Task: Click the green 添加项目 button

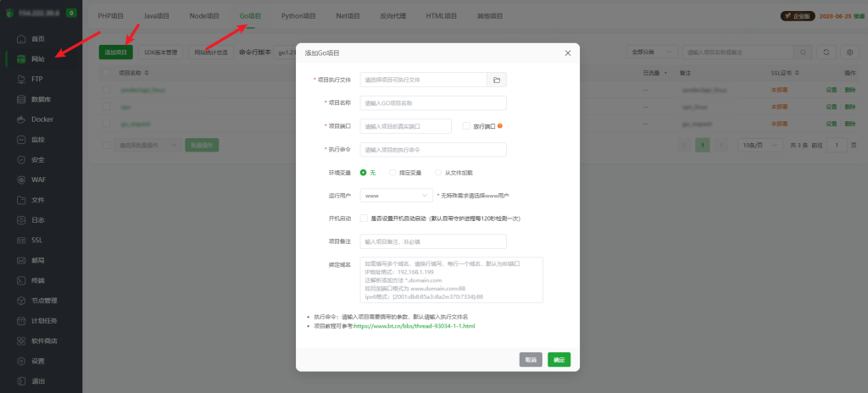Action: tap(115, 53)
